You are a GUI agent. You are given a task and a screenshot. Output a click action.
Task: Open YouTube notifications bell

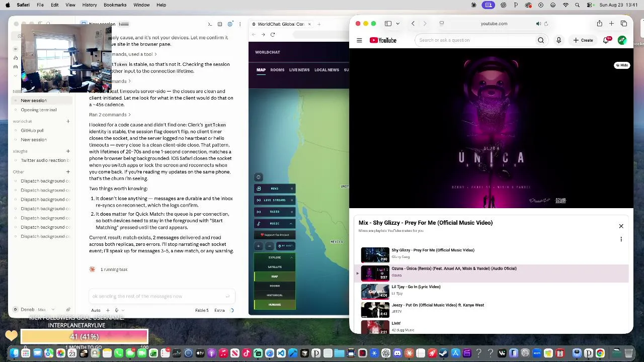pyautogui.click(x=606, y=40)
